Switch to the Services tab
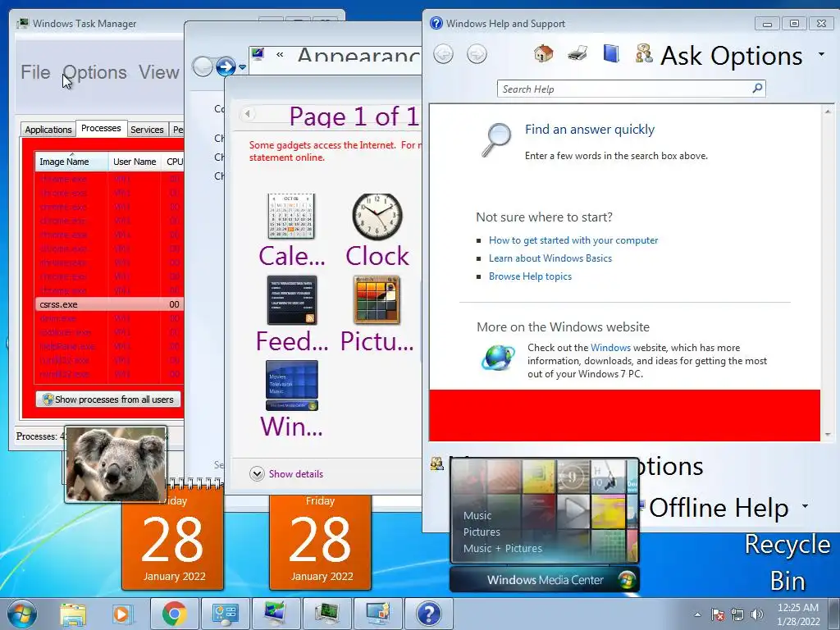The height and width of the screenshot is (630, 840). click(x=147, y=129)
